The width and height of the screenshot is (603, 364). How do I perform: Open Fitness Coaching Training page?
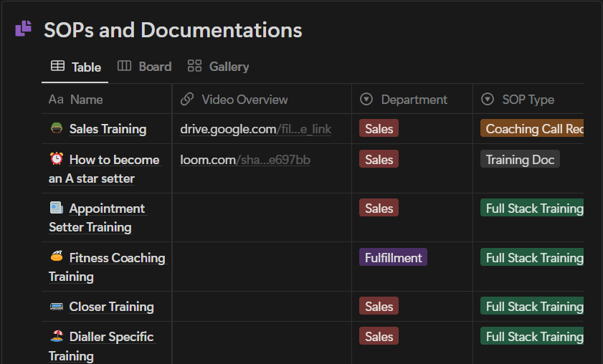(x=108, y=267)
